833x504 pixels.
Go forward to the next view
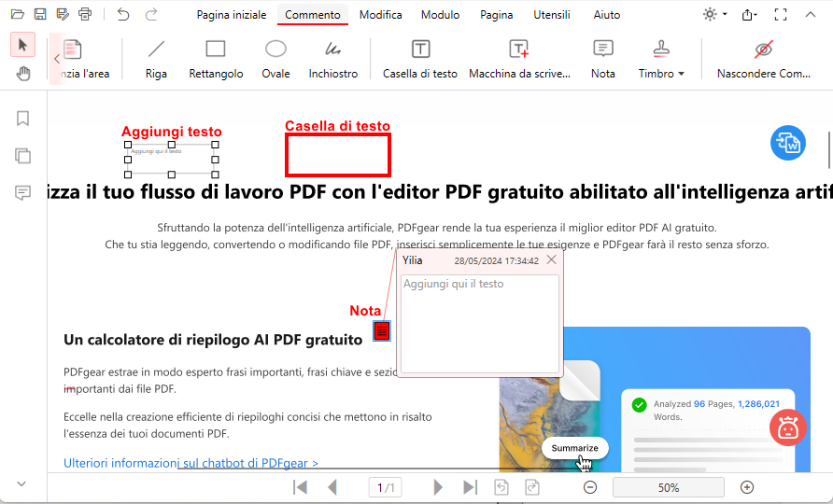coord(532,487)
